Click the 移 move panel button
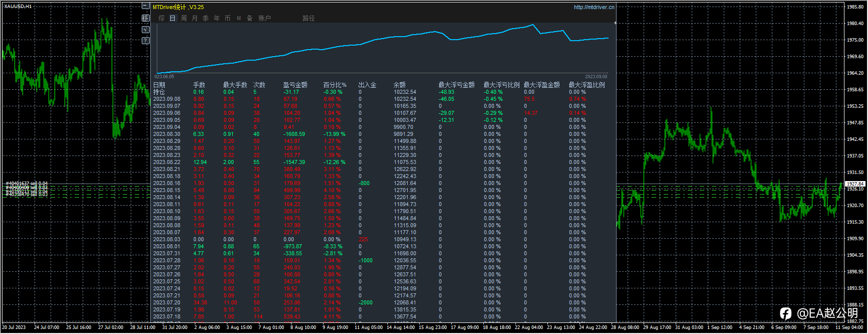The height and width of the screenshot is (334, 868). pyautogui.click(x=145, y=18)
